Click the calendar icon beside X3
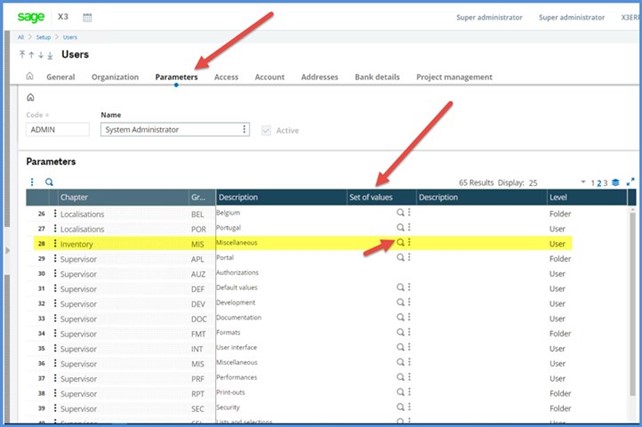 pyautogui.click(x=87, y=17)
